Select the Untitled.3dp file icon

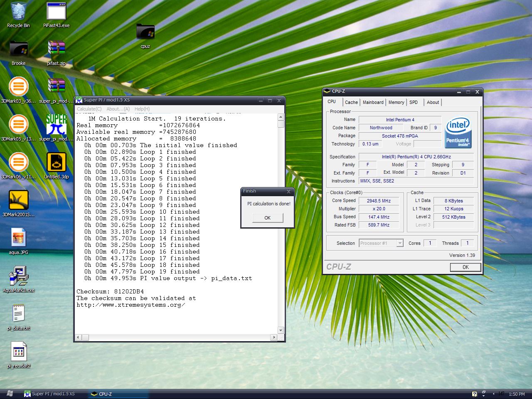(56, 163)
